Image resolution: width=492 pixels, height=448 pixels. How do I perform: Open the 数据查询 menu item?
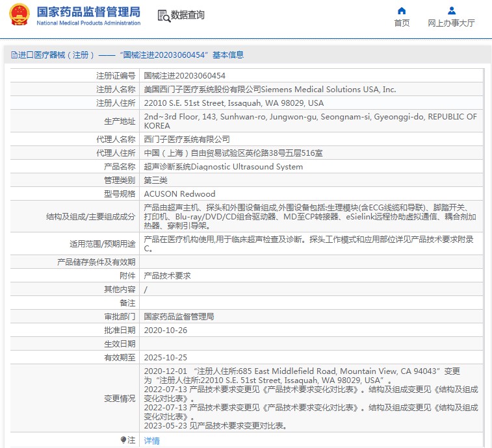[x=188, y=15]
